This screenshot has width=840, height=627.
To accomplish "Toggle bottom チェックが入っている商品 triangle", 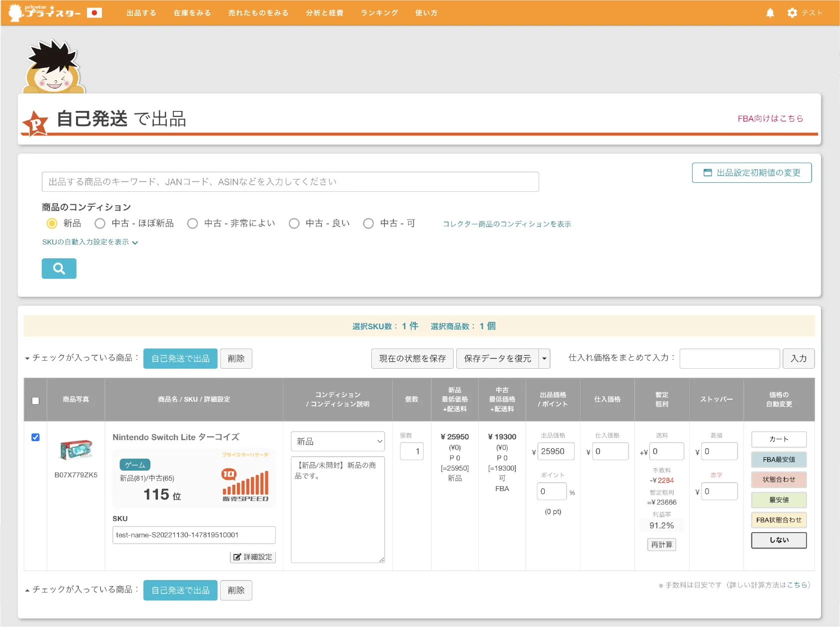I will (x=27, y=590).
